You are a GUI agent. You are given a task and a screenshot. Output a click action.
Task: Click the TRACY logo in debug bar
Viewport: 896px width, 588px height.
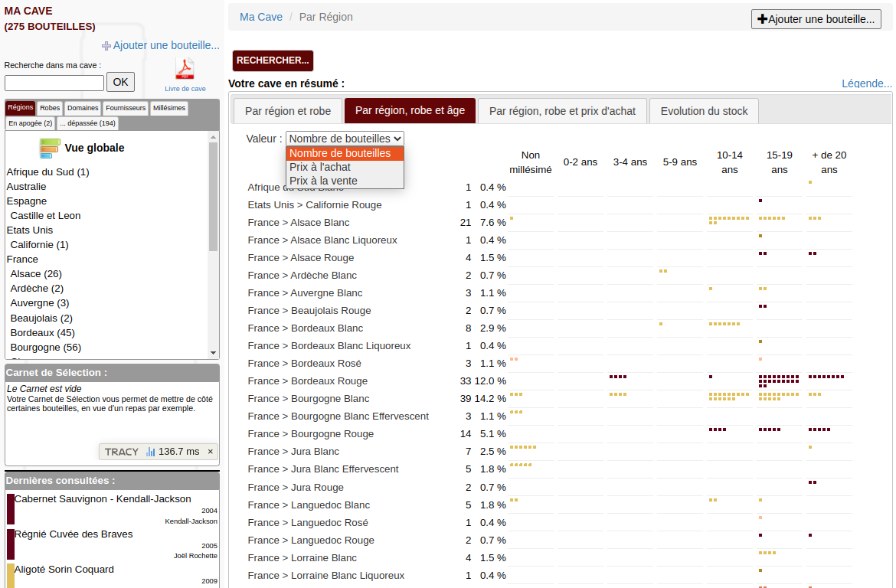click(x=122, y=452)
